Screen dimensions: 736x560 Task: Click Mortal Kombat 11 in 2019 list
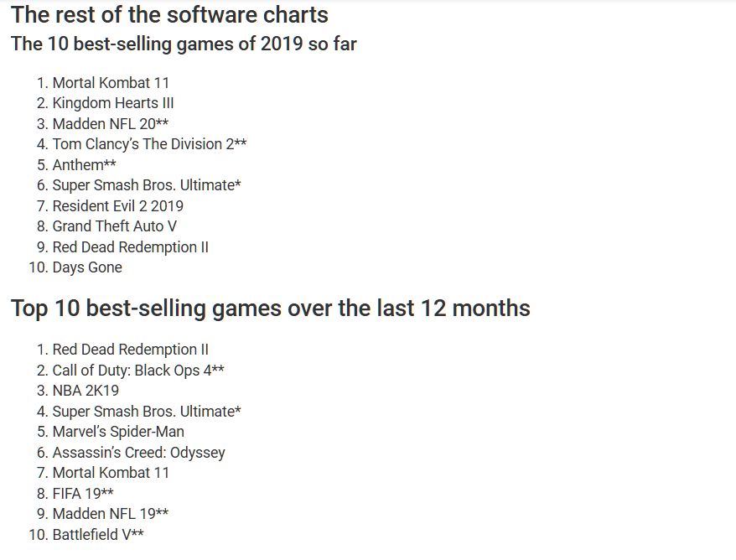click(x=111, y=83)
